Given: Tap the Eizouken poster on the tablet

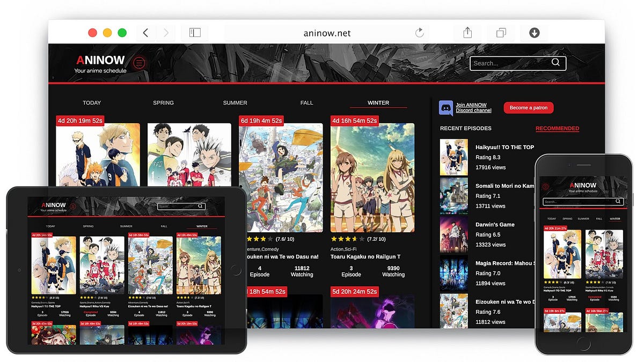Looking at the screenshot, I should [150, 265].
